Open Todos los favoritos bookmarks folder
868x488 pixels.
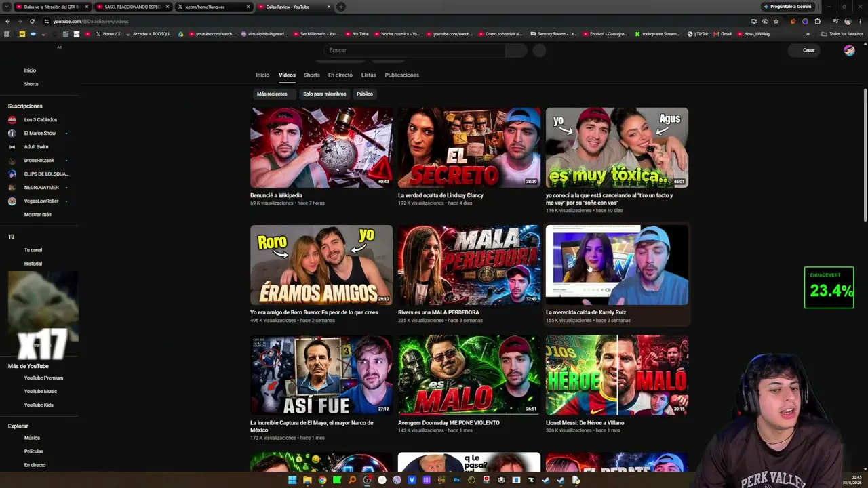click(842, 34)
